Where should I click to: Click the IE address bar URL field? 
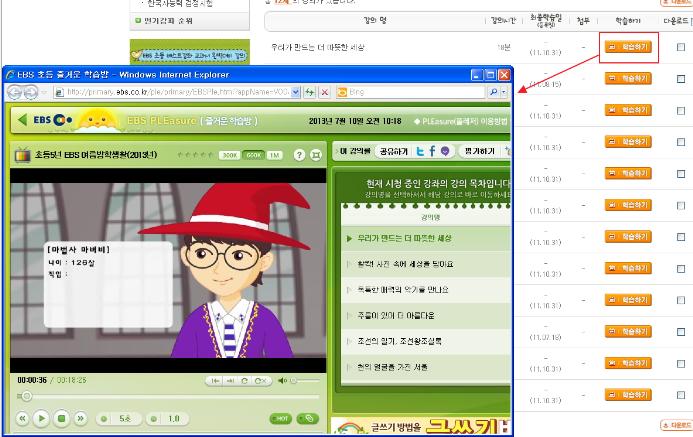click(172, 92)
